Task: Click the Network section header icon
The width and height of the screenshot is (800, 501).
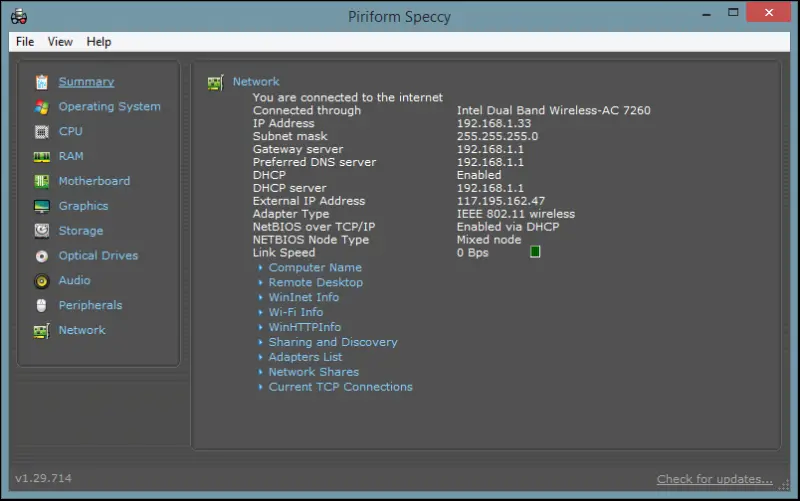Action: click(x=215, y=82)
